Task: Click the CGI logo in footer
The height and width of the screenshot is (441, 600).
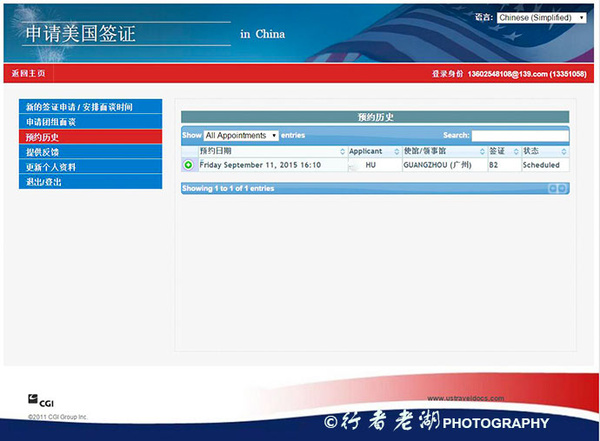Action: pos(41,401)
